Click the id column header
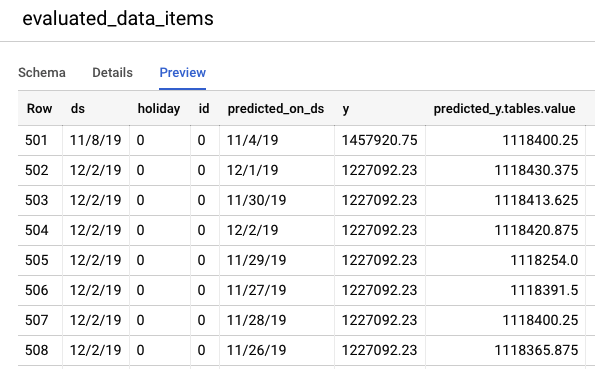 [204, 109]
